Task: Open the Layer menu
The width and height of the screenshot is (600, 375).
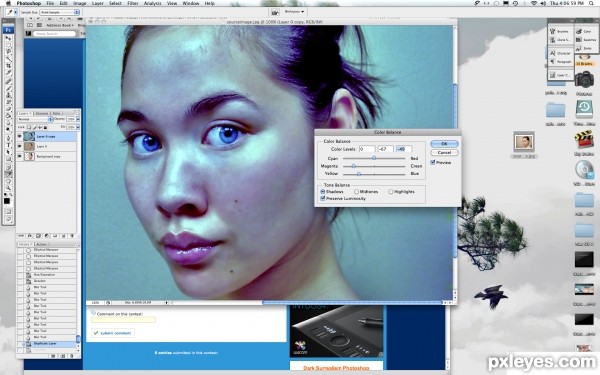Action: (x=98, y=3)
